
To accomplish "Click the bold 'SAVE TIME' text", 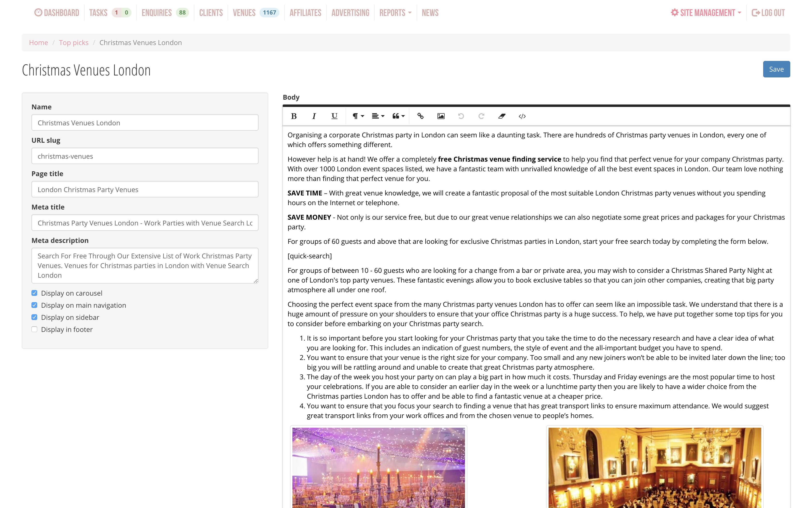I will (x=305, y=193).
